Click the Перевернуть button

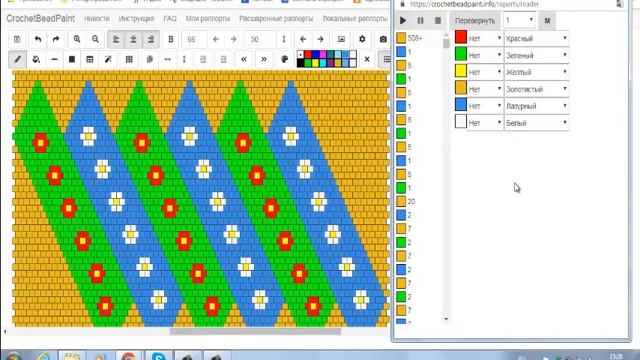(475, 20)
